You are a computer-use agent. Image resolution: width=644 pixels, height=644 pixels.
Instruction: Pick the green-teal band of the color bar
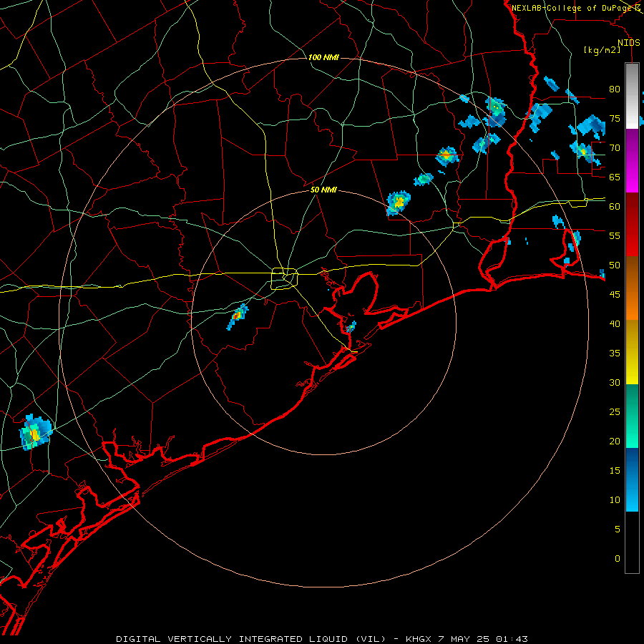point(632,416)
